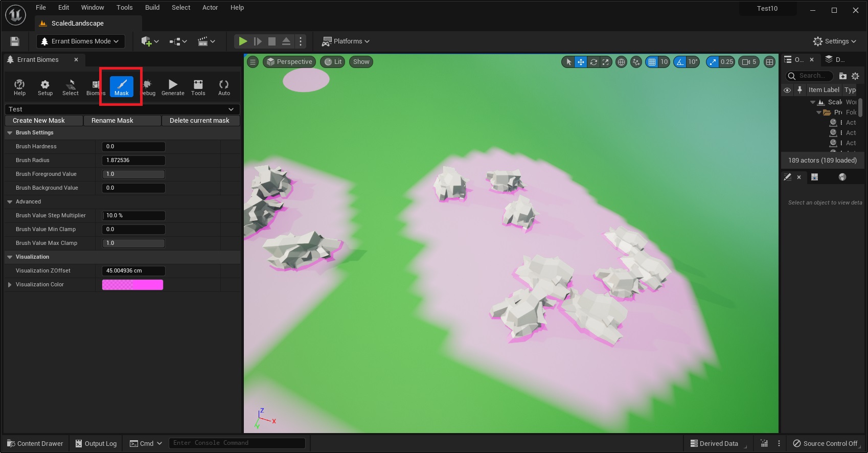Open the Window menu
This screenshot has height=453, width=868.
pos(93,8)
